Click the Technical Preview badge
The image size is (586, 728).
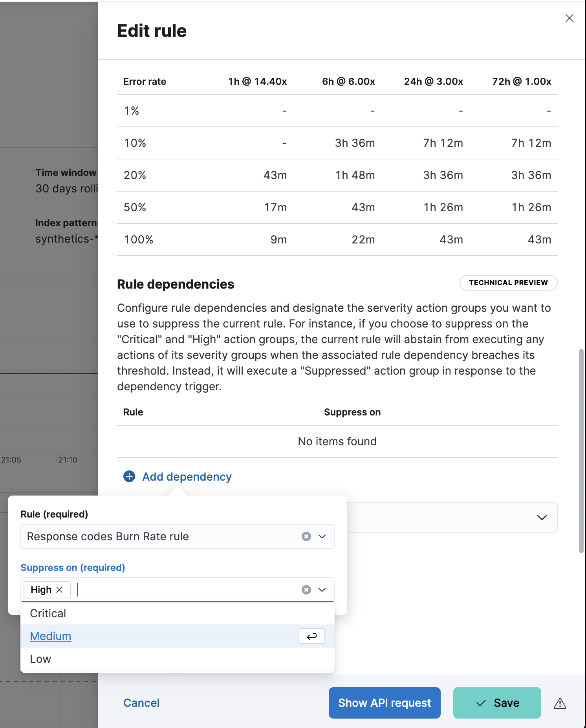[508, 283]
